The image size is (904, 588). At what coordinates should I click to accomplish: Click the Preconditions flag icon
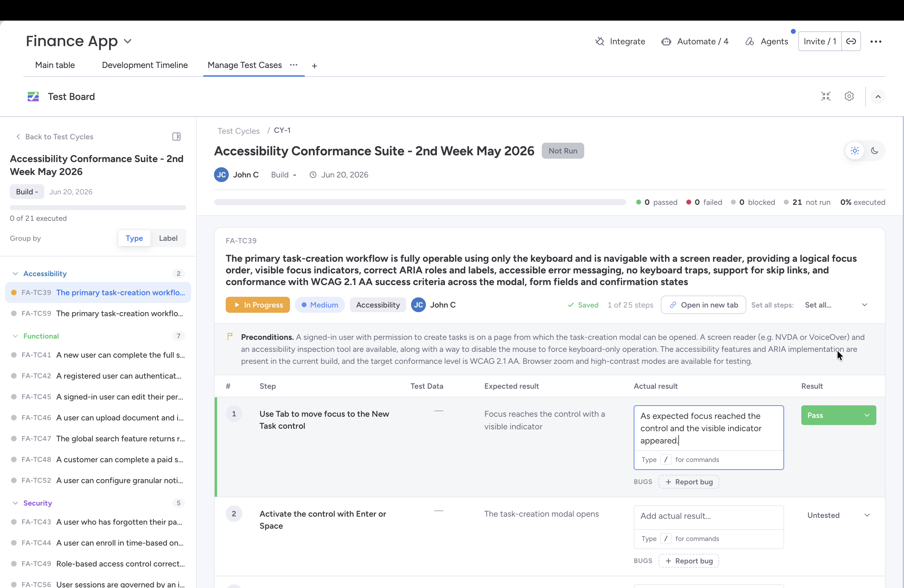tap(230, 336)
